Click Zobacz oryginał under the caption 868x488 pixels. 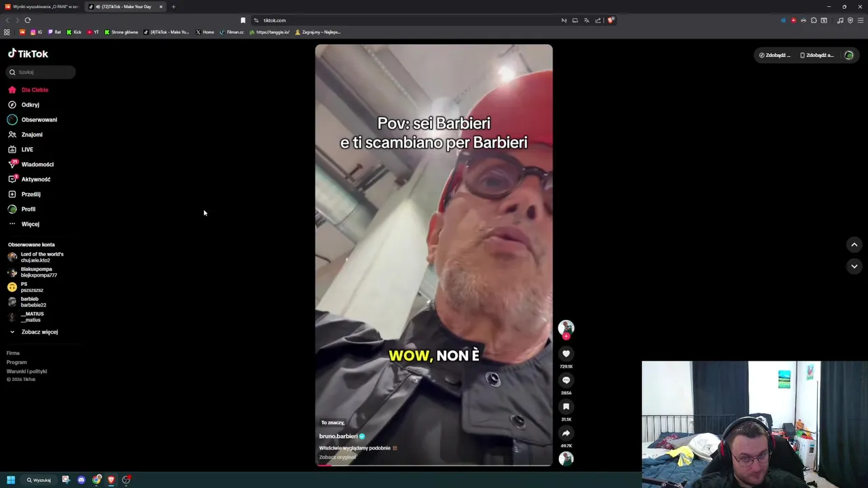pos(338,457)
